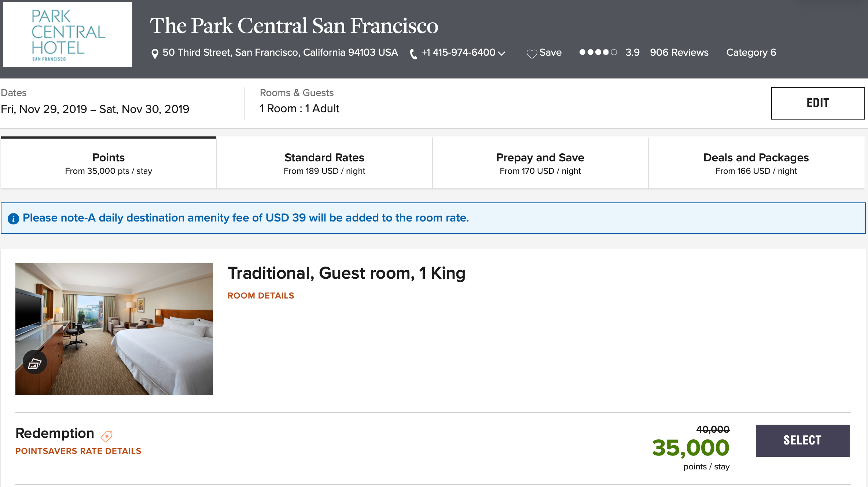Viewport: 868px width, 487px height.
Task: Select the Points tab
Action: coord(108,163)
